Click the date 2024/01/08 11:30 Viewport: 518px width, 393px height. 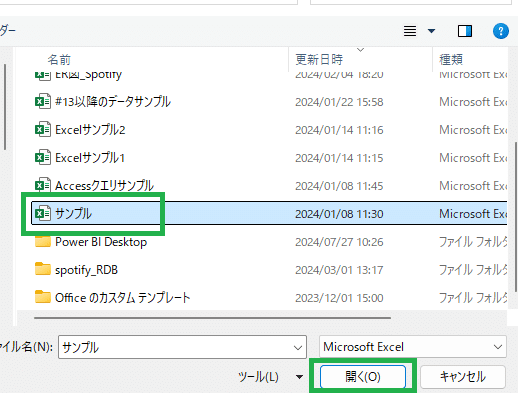click(x=339, y=214)
